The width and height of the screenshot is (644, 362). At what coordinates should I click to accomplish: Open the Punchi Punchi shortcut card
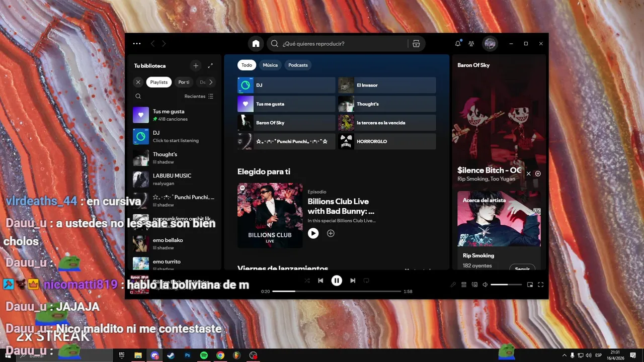click(x=286, y=141)
